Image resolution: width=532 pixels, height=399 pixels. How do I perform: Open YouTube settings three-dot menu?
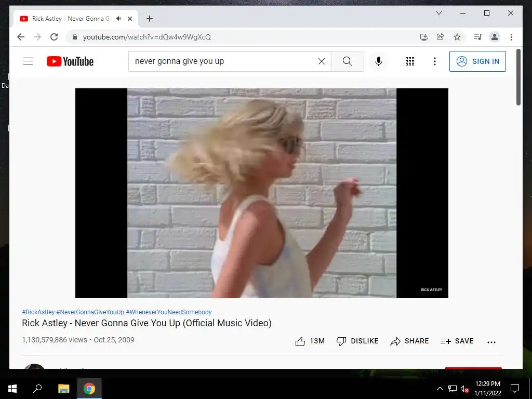pos(435,61)
